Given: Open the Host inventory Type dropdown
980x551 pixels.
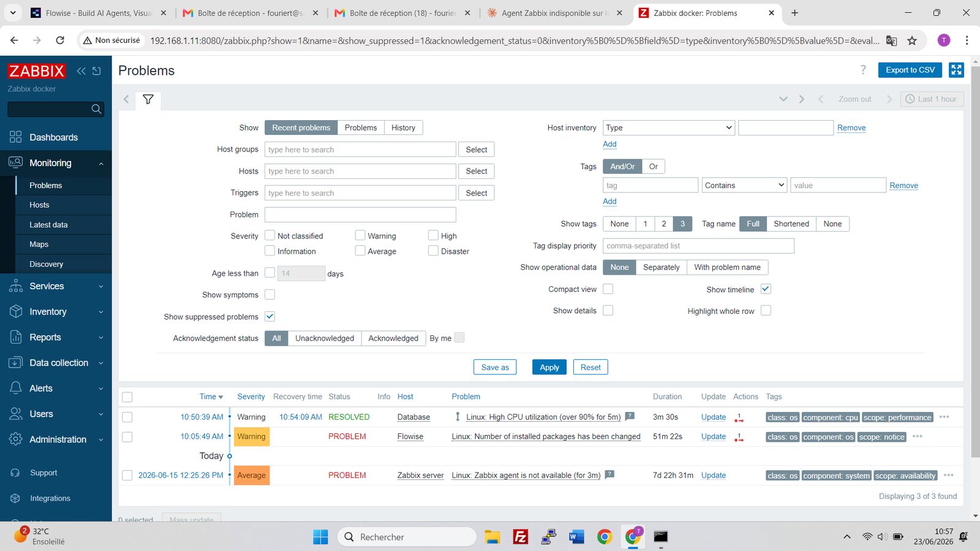Looking at the screenshot, I should 669,127.
